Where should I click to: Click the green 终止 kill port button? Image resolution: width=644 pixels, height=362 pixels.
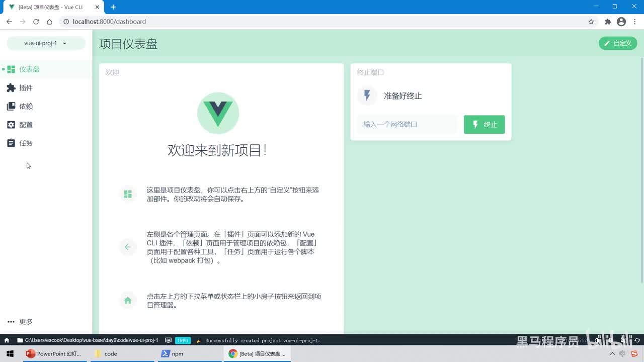484,125
